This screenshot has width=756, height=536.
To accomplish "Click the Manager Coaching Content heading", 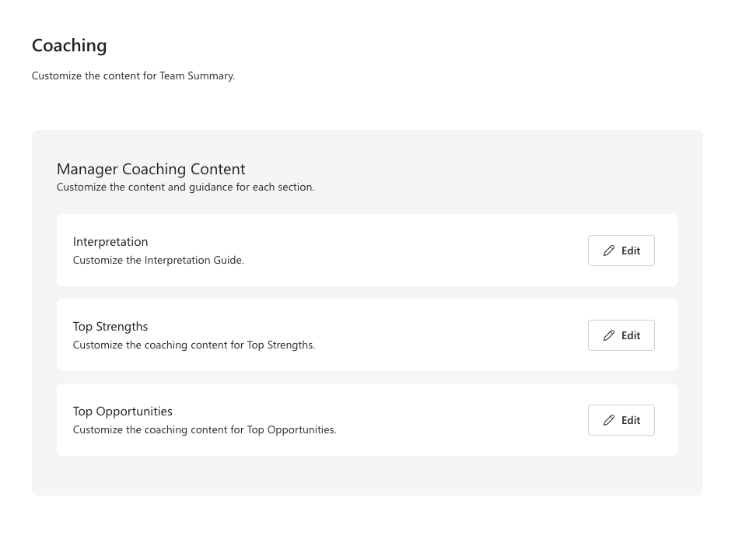I will [x=151, y=170].
